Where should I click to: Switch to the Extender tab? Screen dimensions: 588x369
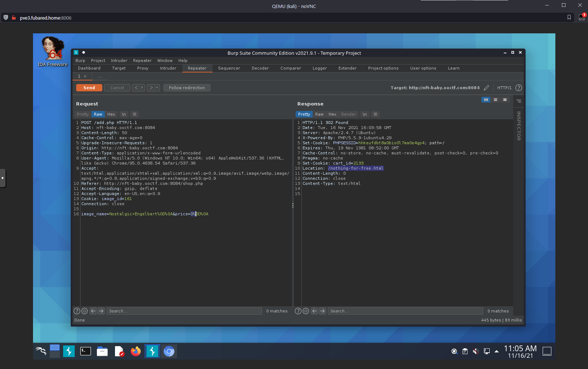click(347, 68)
